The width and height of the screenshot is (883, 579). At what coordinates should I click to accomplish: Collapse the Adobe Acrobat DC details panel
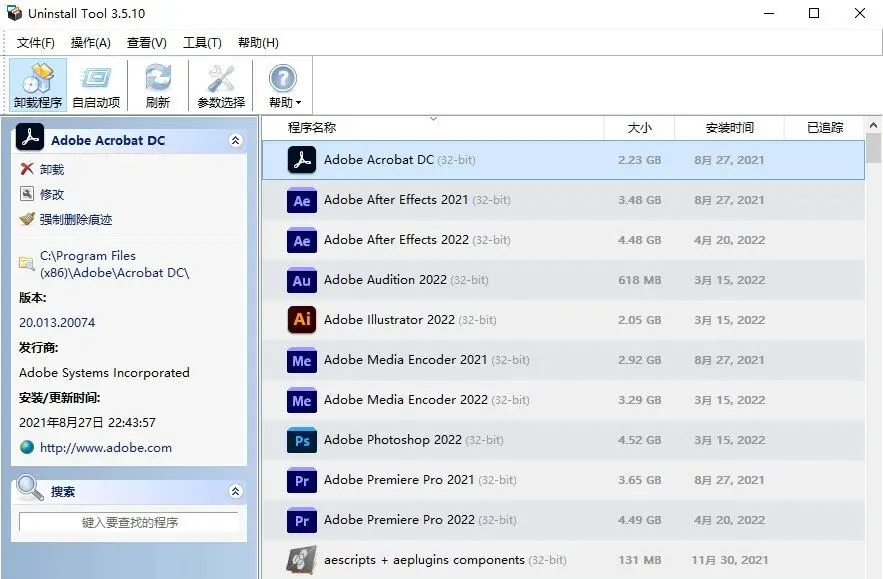pos(235,140)
